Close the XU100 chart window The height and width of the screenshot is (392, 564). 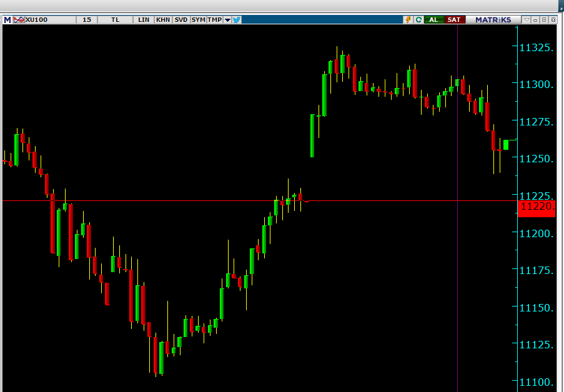553,20
